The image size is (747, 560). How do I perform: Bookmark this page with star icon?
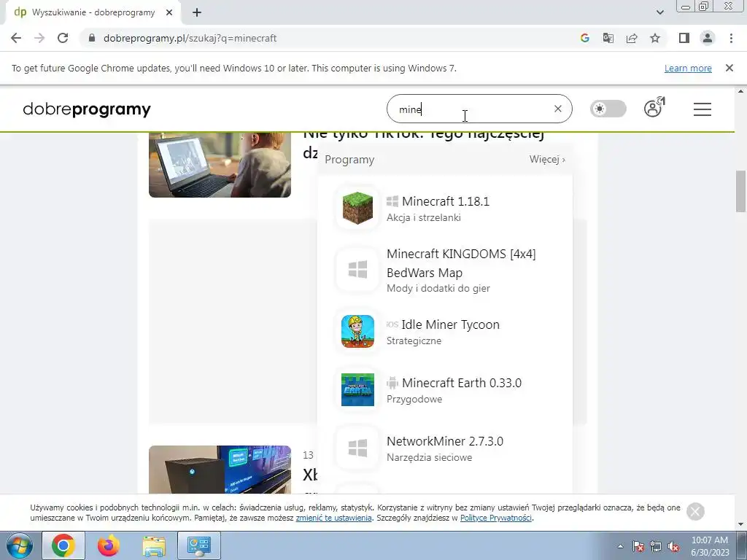[655, 38]
